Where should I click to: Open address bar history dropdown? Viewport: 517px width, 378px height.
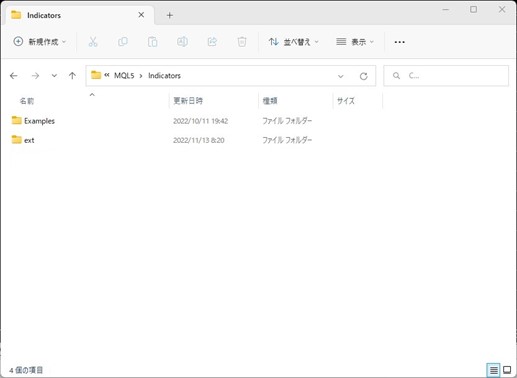pos(340,76)
